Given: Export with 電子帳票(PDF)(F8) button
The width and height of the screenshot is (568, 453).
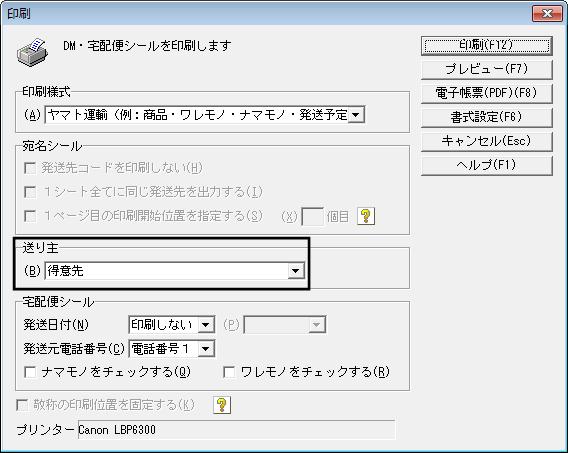Looking at the screenshot, I should coord(487,93).
